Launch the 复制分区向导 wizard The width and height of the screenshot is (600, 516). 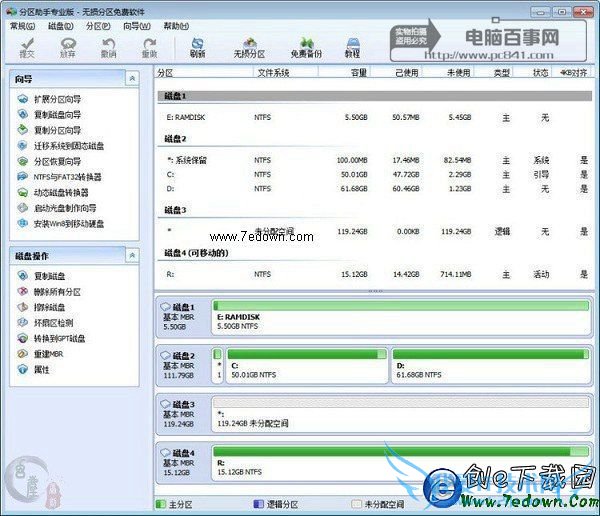[49, 130]
